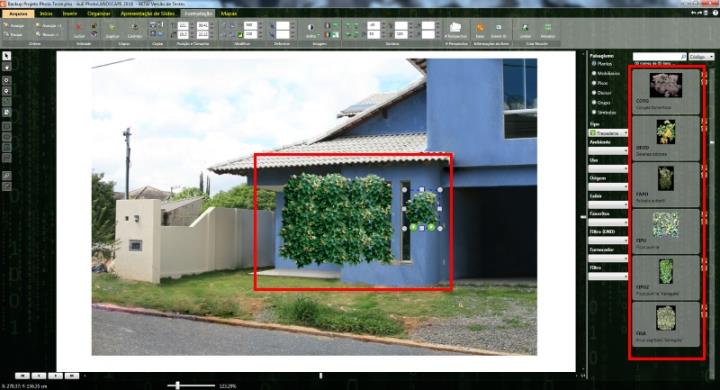Click the Perspectiva icon in the ribbon
720x390 pixels.
pos(456,30)
